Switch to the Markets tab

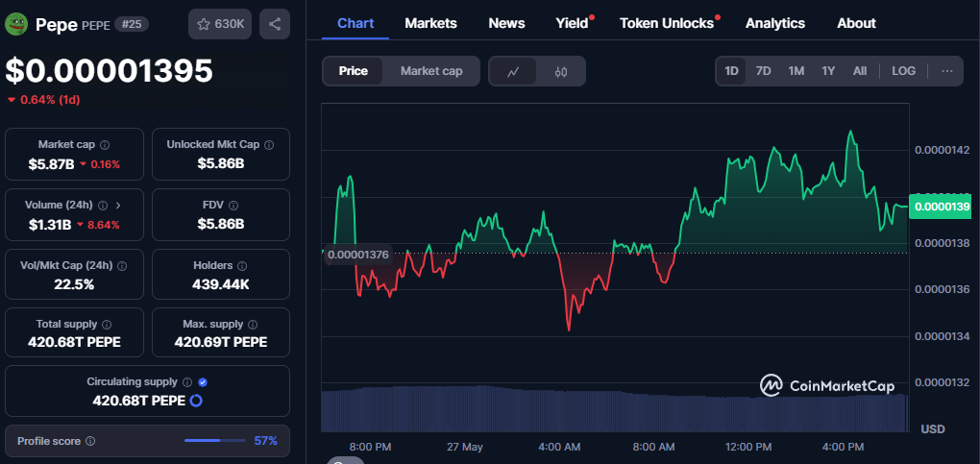coord(430,24)
